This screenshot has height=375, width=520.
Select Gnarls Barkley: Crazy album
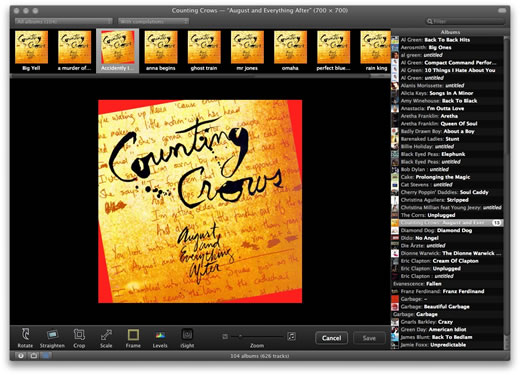[447, 322]
